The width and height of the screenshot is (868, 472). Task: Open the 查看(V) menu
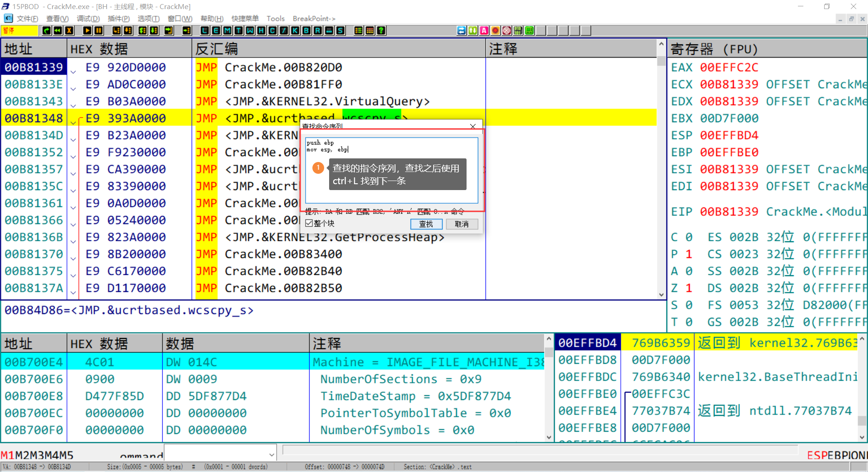click(x=57, y=19)
